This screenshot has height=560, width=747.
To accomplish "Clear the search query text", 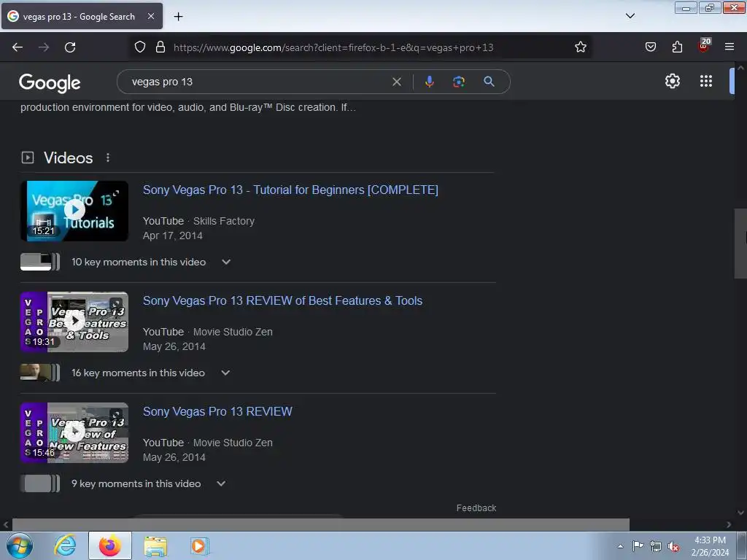I will 396,82.
